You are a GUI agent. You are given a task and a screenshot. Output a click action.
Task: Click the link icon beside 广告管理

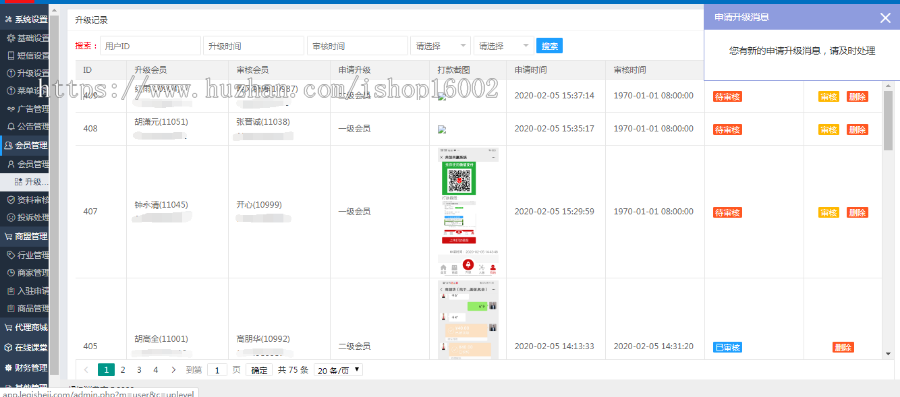10,108
